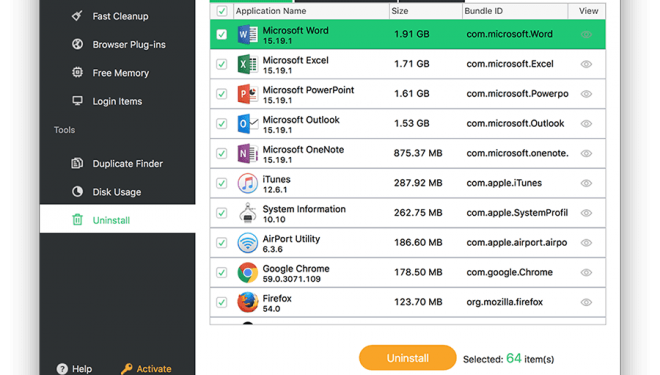Uncheck the Firefox checkbox
Image resolution: width=660 pixels, height=375 pixels.
tap(222, 302)
